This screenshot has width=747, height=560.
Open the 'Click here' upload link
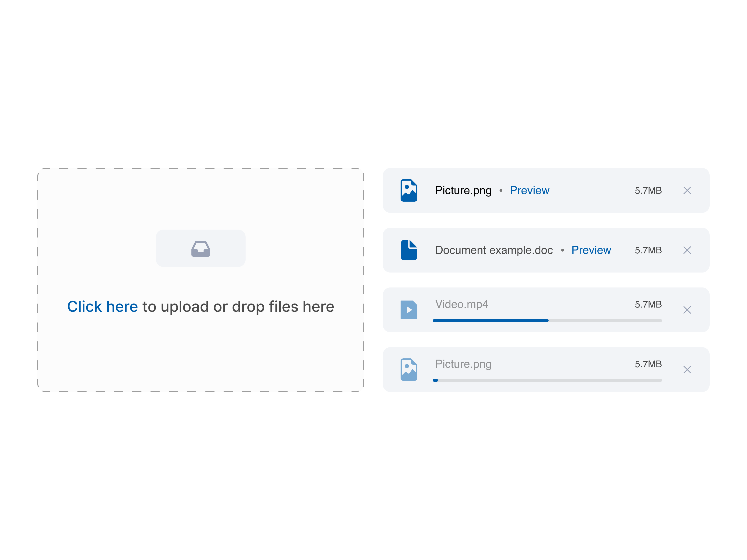point(102,307)
